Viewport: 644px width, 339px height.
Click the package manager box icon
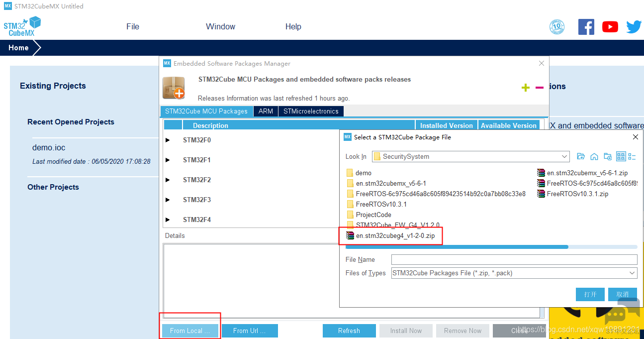tap(174, 88)
